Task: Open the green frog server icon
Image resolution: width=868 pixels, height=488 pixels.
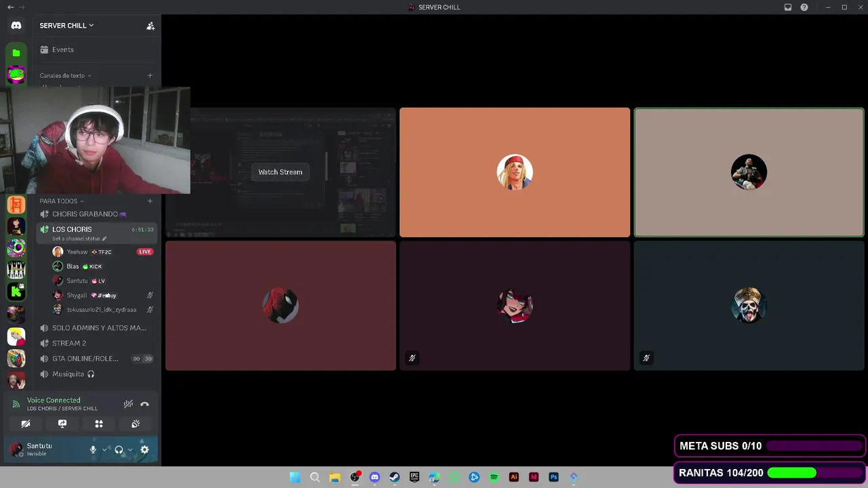Action: pos(16,74)
